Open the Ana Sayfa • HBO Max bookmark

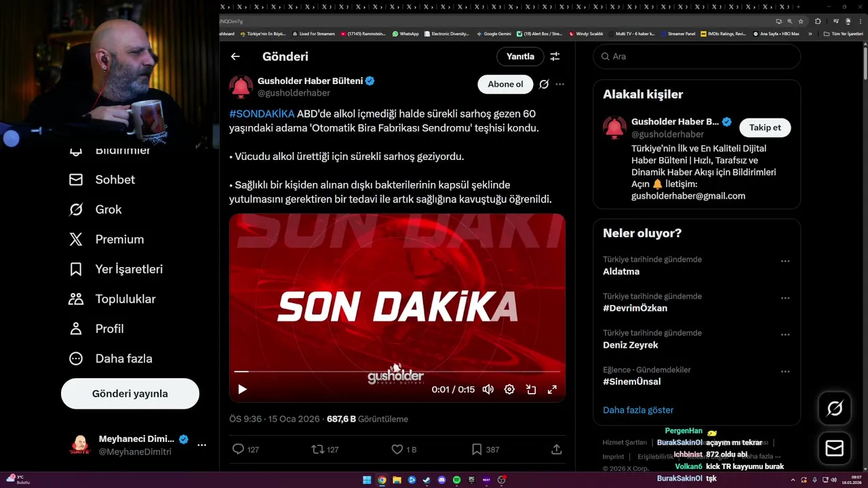pyautogui.click(x=776, y=34)
